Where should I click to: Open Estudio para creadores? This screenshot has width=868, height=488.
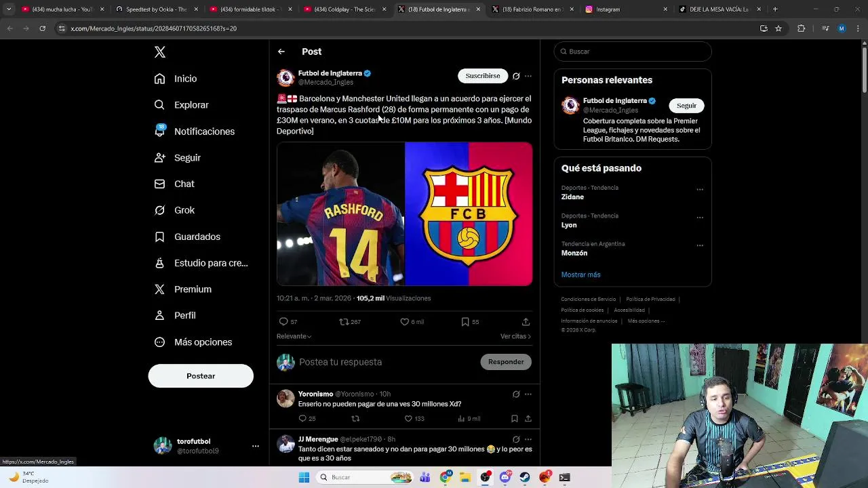(201, 263)
